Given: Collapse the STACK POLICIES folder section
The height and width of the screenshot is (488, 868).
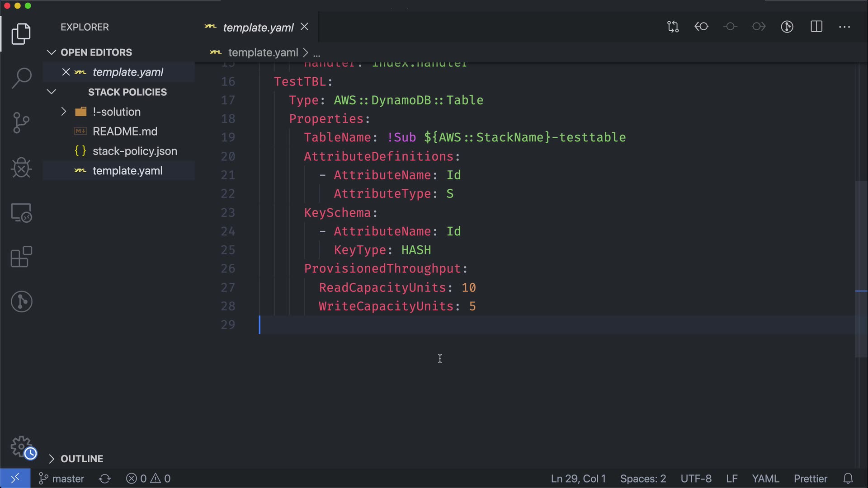Looking at the screenshot, I should tap(52, 92).
